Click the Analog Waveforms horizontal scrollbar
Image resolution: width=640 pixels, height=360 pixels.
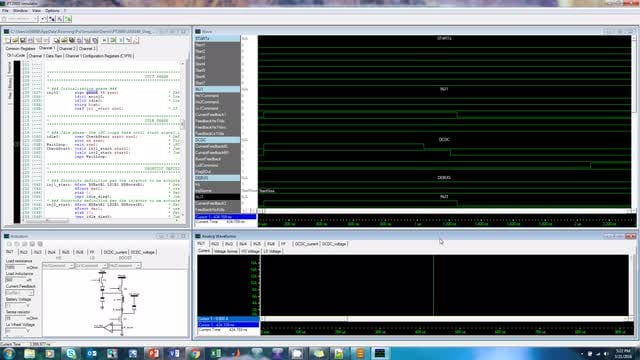[445, 318]
